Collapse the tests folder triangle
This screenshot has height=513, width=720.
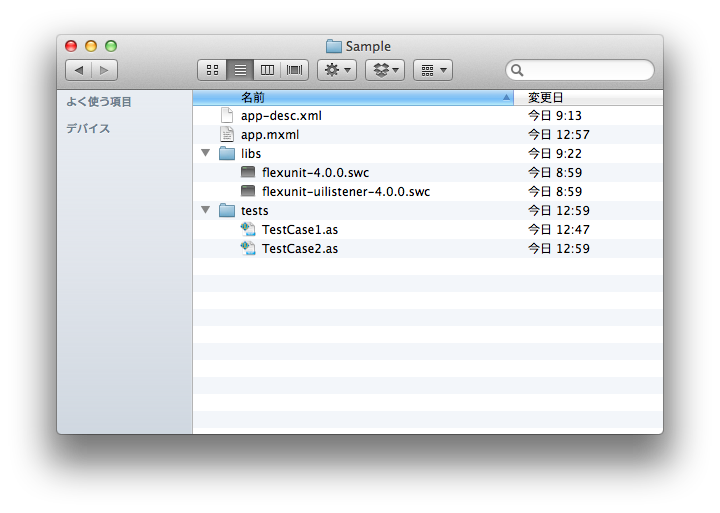(x=206, y=210)
